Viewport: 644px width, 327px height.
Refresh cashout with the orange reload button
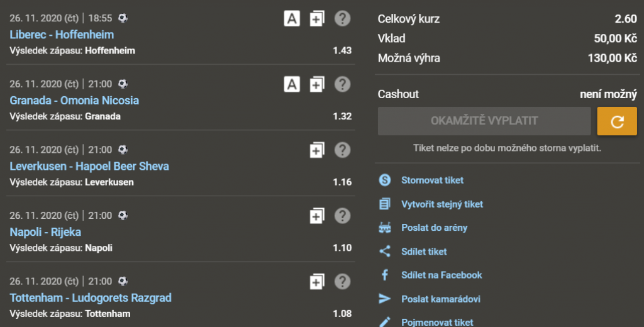point(616,121)
